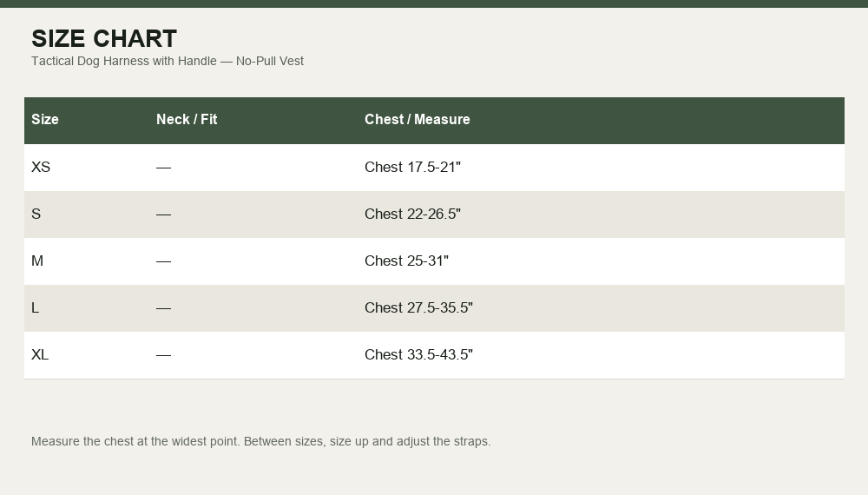The height and width of the screenshot is (495, 868).
Task: Click the Neck / Fit column header
Action: point(187,120)
